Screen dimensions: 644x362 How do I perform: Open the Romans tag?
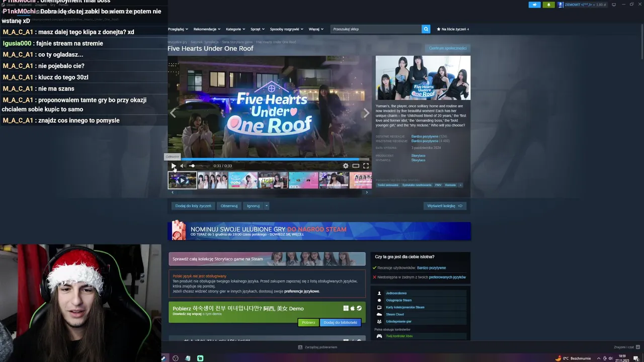[x=450, y=185]
